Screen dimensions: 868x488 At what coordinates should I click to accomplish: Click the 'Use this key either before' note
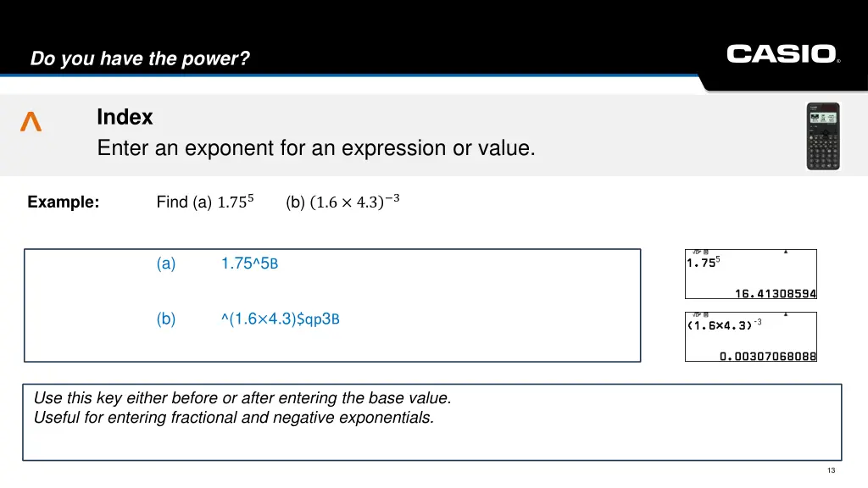[x=242, y=398]
